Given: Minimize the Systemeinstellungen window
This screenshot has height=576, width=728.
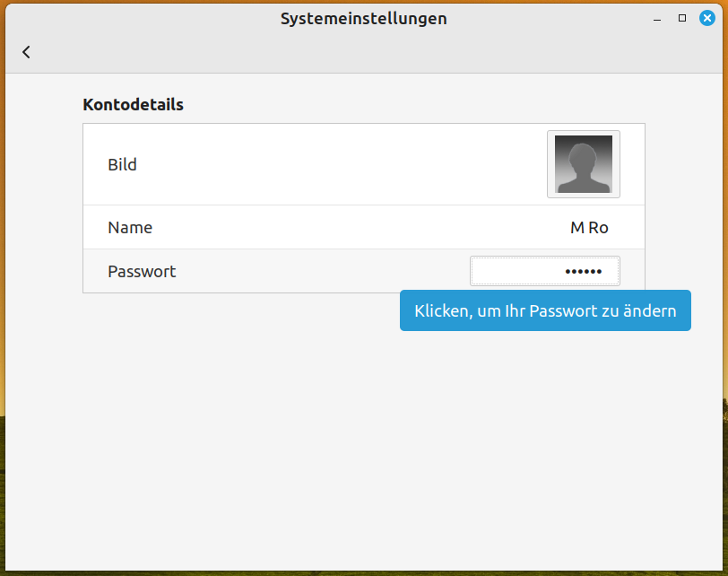Looking at the screenshot, I should point(657,18).
